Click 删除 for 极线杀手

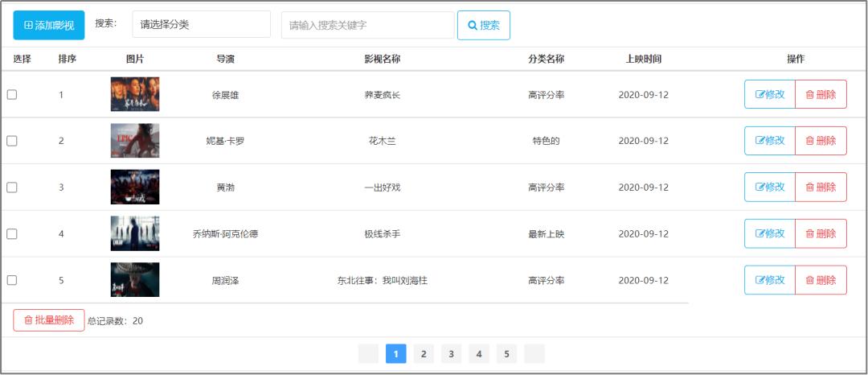pos(821,233)
